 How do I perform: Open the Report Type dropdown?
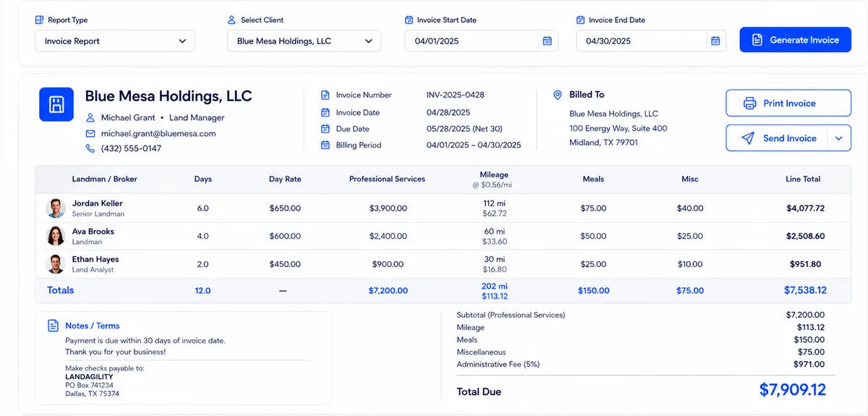click(x=115, y=41)
